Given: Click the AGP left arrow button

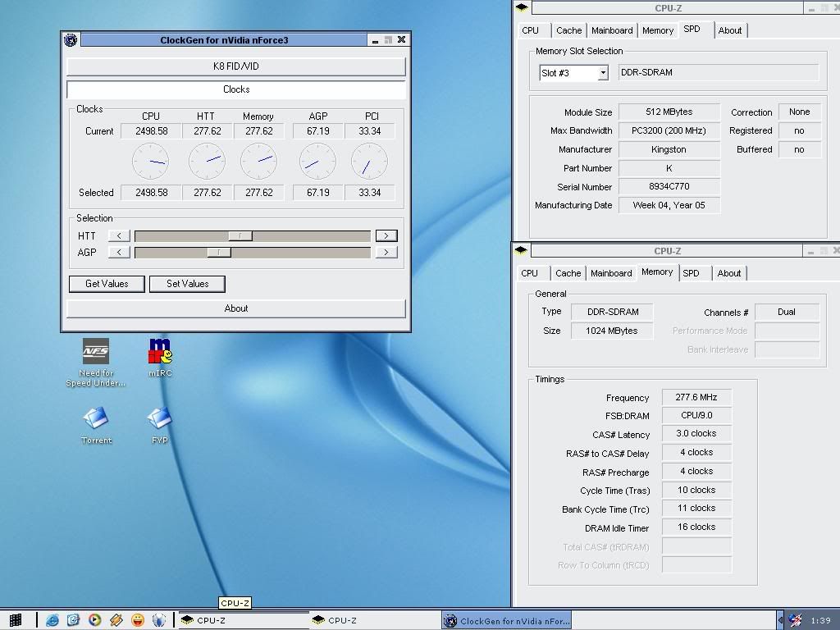Looking at the screenshot, I should click(x=119, y=253).
